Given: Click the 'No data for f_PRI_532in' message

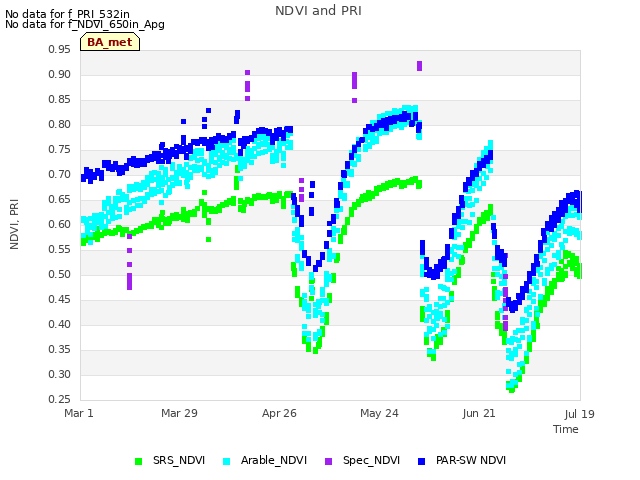Looking at the screenshot, I should point(67,14).
